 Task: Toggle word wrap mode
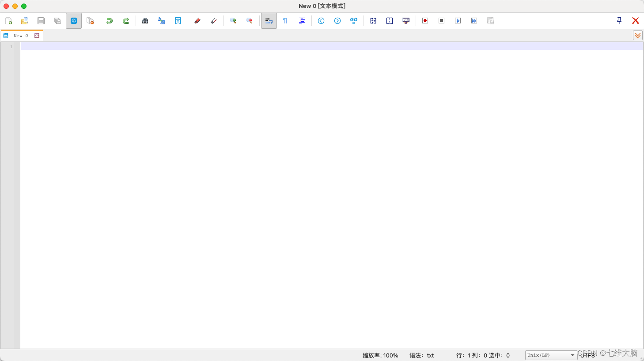tap(269, 21)
